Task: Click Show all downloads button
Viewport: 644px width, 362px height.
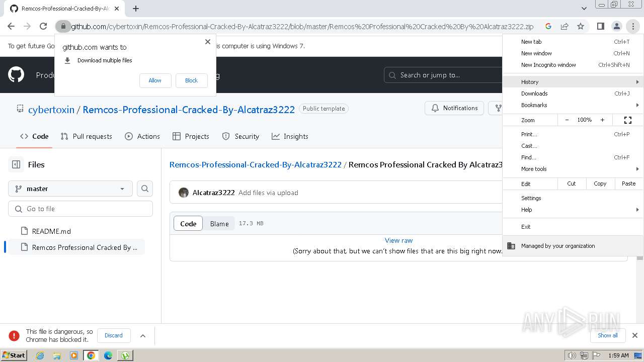Action: [608, 335]
